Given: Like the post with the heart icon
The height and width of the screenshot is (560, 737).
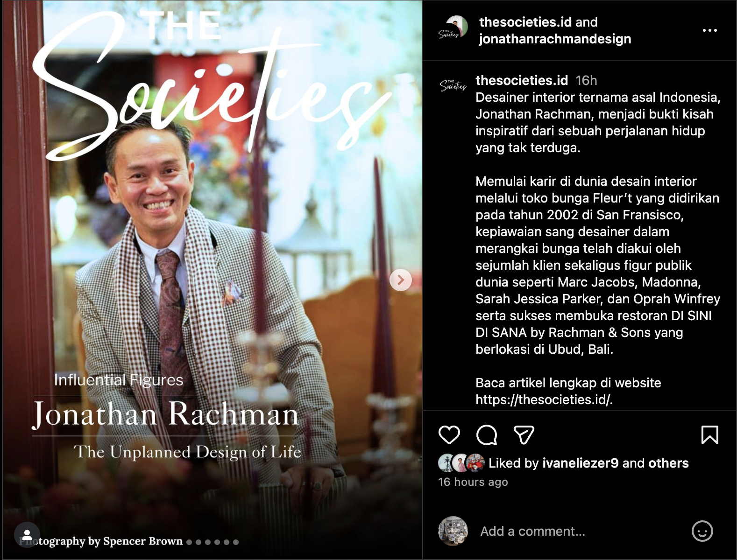Looking at the screenshot, I should [449, 435].
